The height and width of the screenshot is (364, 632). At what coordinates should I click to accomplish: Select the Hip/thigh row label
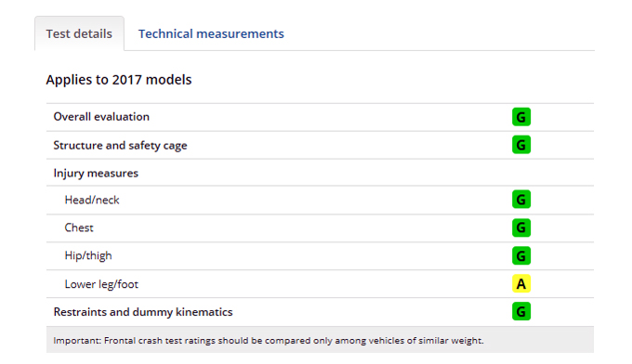88,256
